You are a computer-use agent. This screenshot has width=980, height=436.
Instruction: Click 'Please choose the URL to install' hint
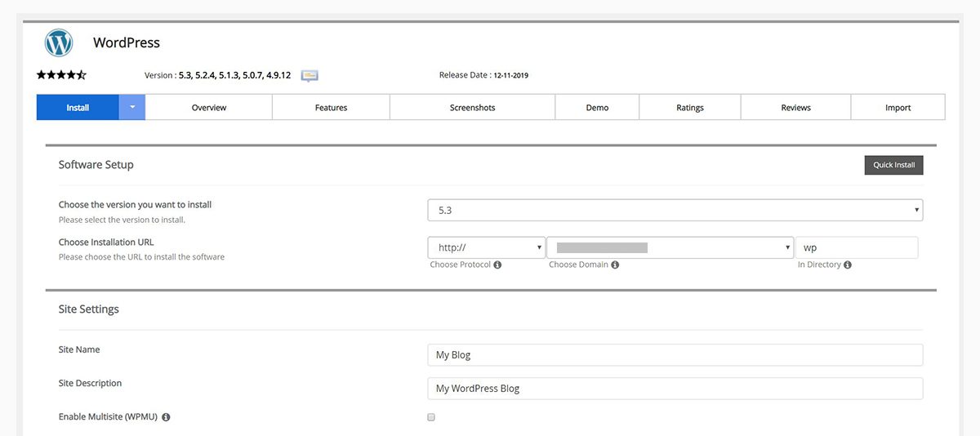(x=141, y=257)
